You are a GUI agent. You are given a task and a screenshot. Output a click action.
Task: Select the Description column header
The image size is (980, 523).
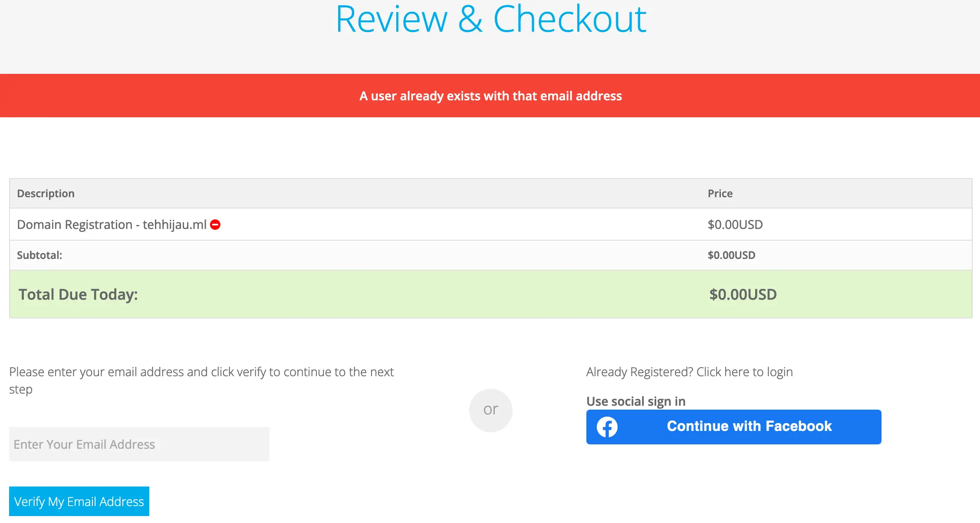click(46, 193)
